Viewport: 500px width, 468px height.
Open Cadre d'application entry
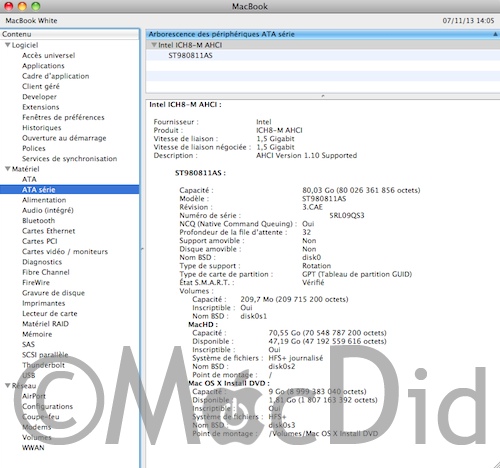point(56,76)
